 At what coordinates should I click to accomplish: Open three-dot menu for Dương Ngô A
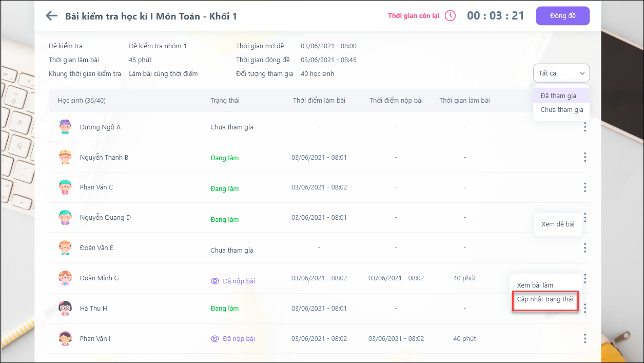[585, 127]
